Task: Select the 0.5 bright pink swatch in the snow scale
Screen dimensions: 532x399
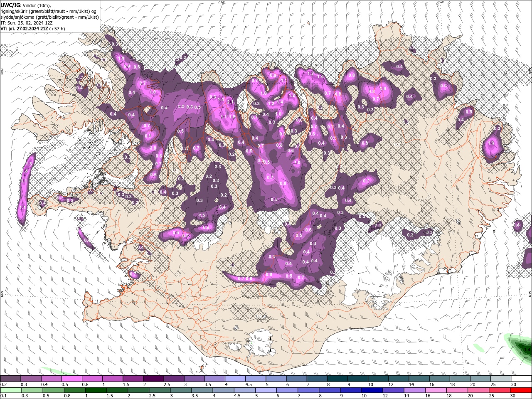Action: coord(71,379)
